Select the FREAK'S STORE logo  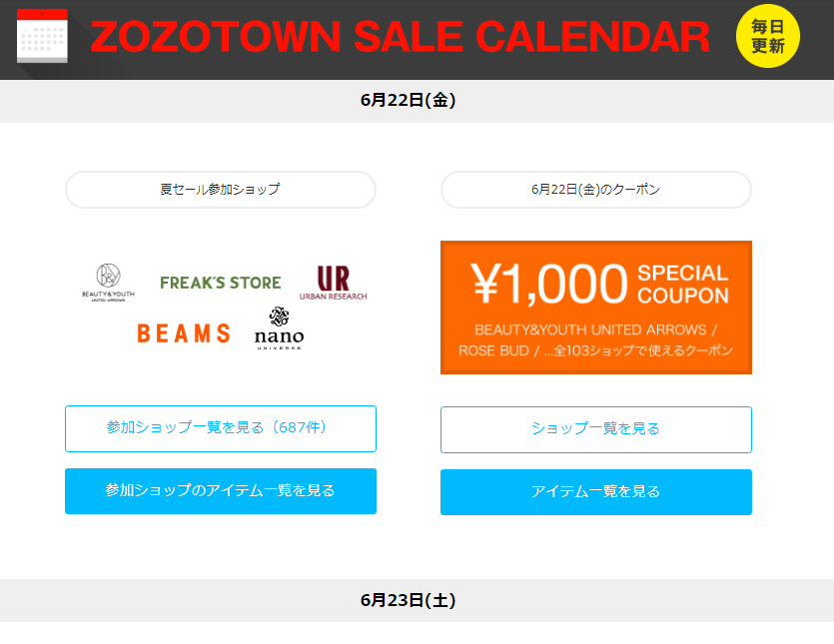221,283
